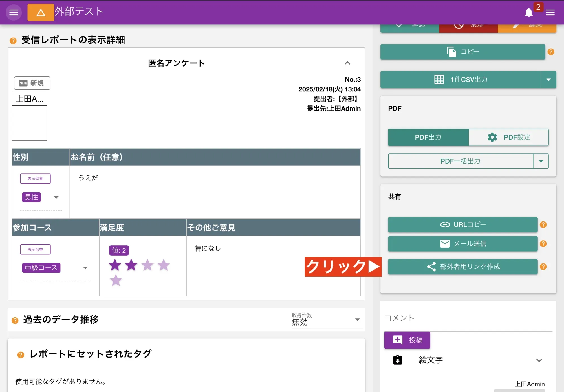This screenshot has height=392, width=564.
Task: Open the left hamburger menu
Action: coord(14,12)
